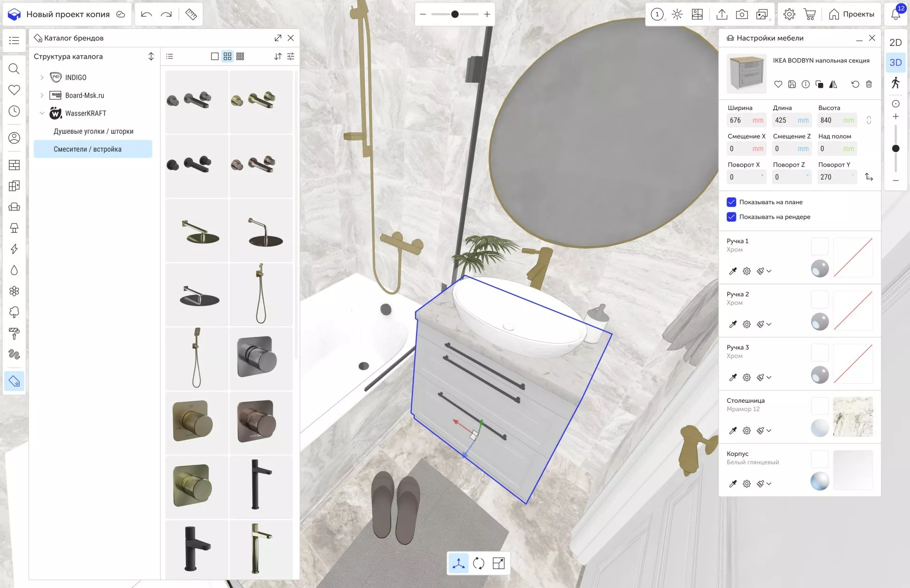Activate the rotate gizmo tool
Viewport: 910px width, 588px height.
(x=479, y=563)
